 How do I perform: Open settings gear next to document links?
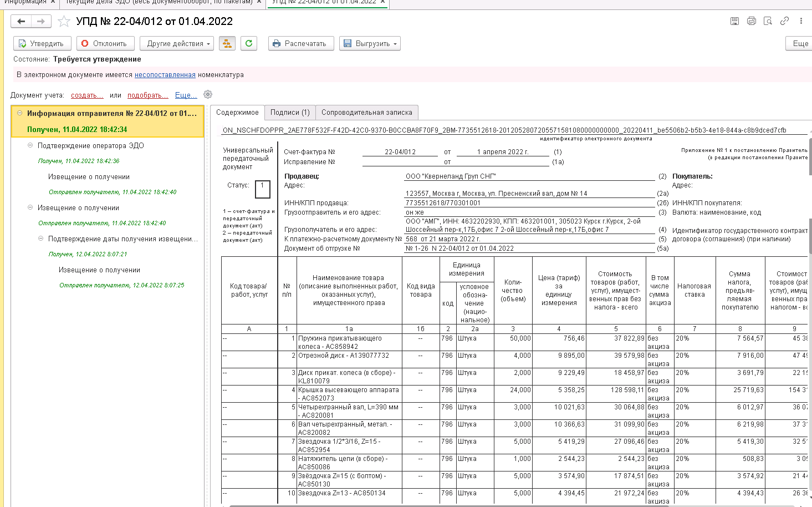[x=208, y=95]
